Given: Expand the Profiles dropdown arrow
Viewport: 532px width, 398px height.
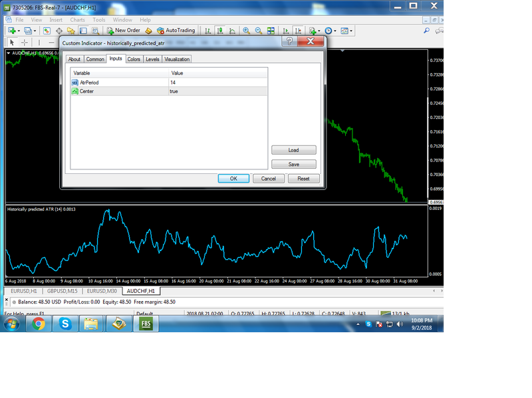Looking at the screenshot, I should [x=35, y=31].
